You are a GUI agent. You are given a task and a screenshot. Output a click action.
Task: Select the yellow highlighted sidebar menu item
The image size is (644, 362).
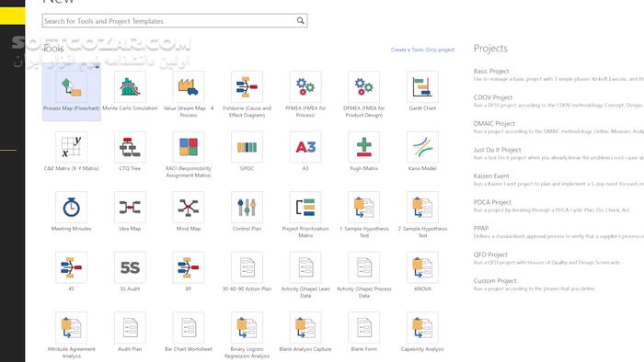pyautogui.click(x=12, y=16)
